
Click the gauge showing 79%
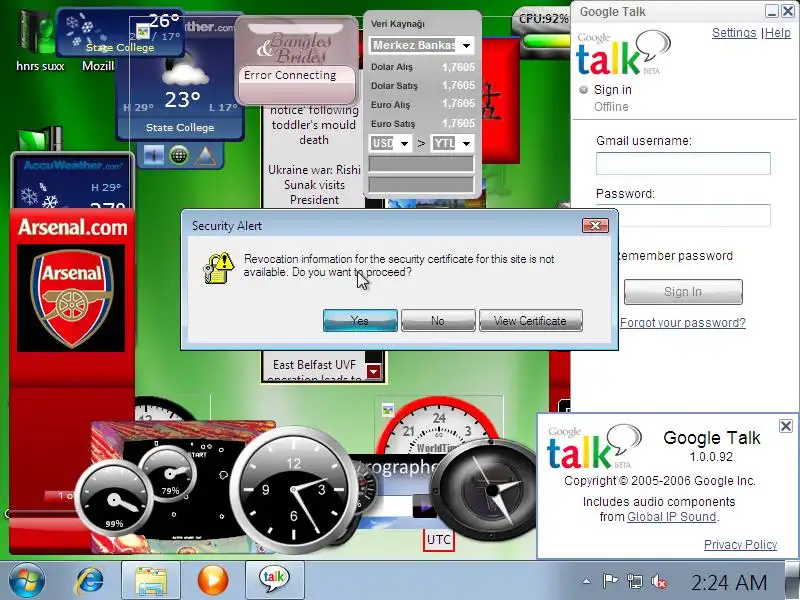(x=168, y=473)
